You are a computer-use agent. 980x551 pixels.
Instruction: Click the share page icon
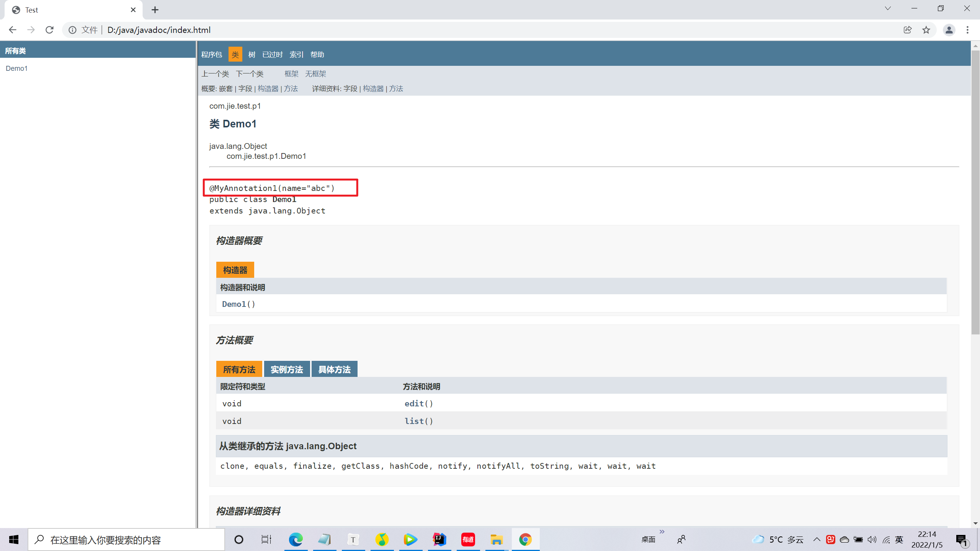click(x=908, y=30)
